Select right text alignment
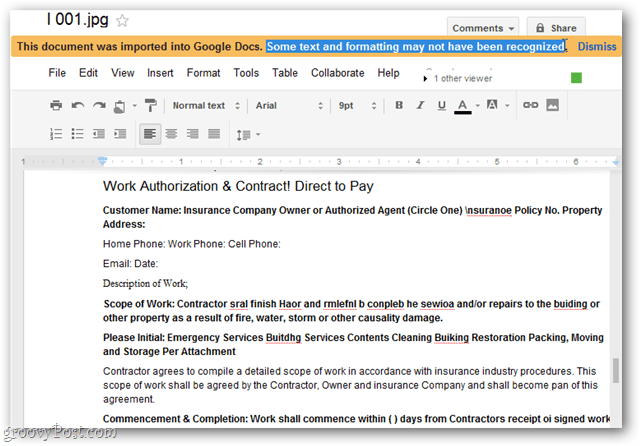Screen dimensions: 640x446 point(192,134)
